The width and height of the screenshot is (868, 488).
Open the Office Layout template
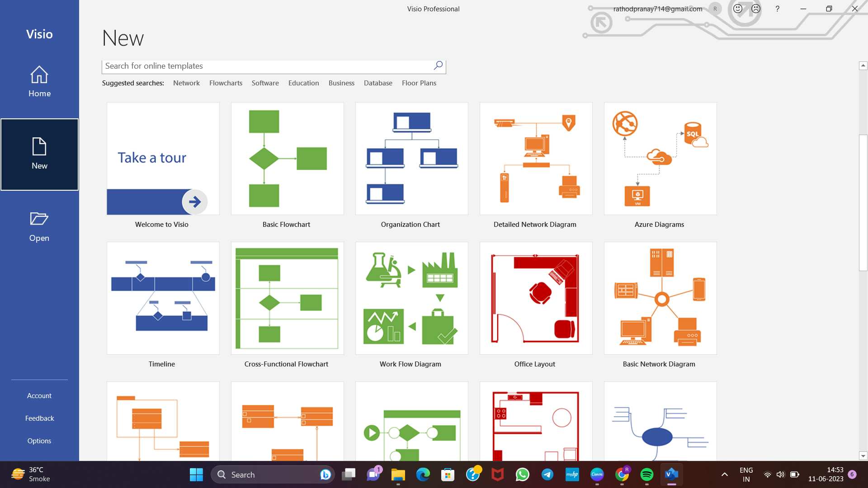[x=535, y=298]
